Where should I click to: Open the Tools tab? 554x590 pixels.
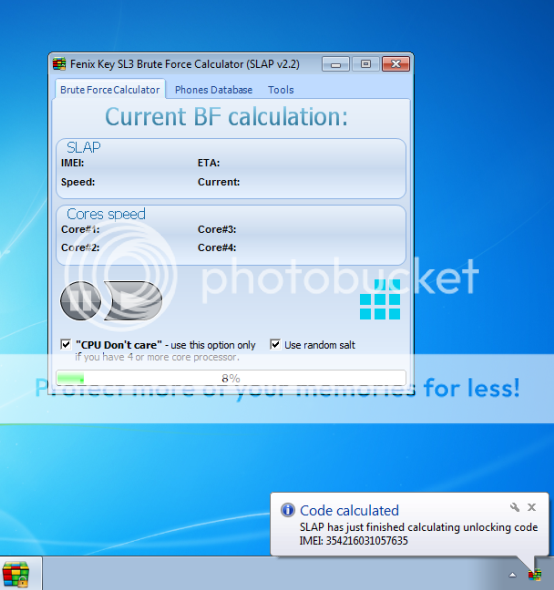click(x=281, y=90)
